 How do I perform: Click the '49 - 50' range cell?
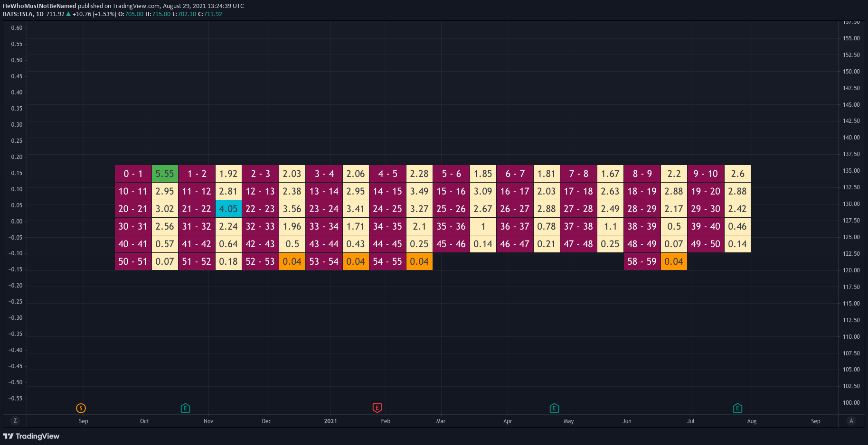[706, 244]
